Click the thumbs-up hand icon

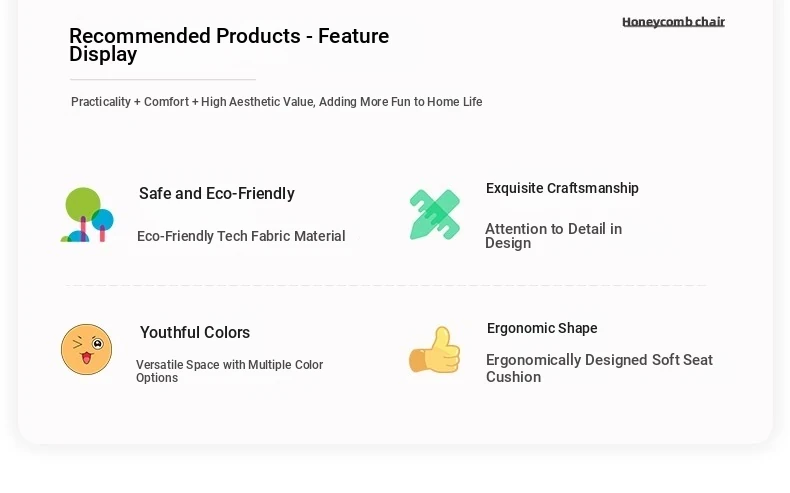coord(436,350)
